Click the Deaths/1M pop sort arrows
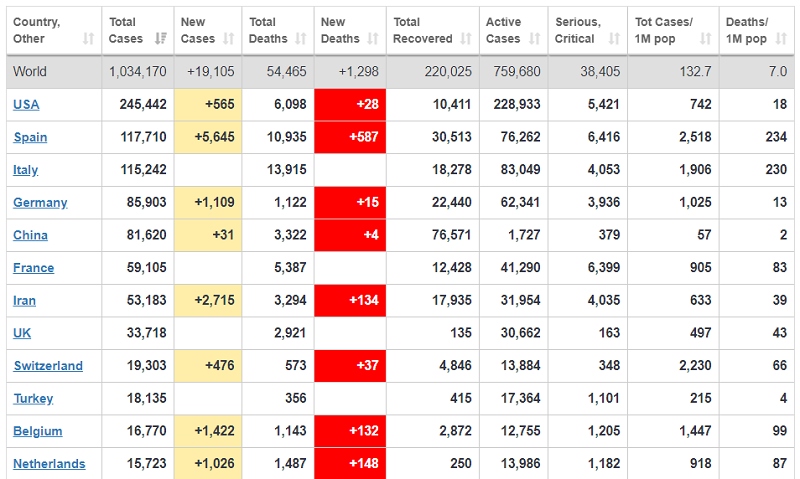Screen dimensions: 800x479 point(783,39)
